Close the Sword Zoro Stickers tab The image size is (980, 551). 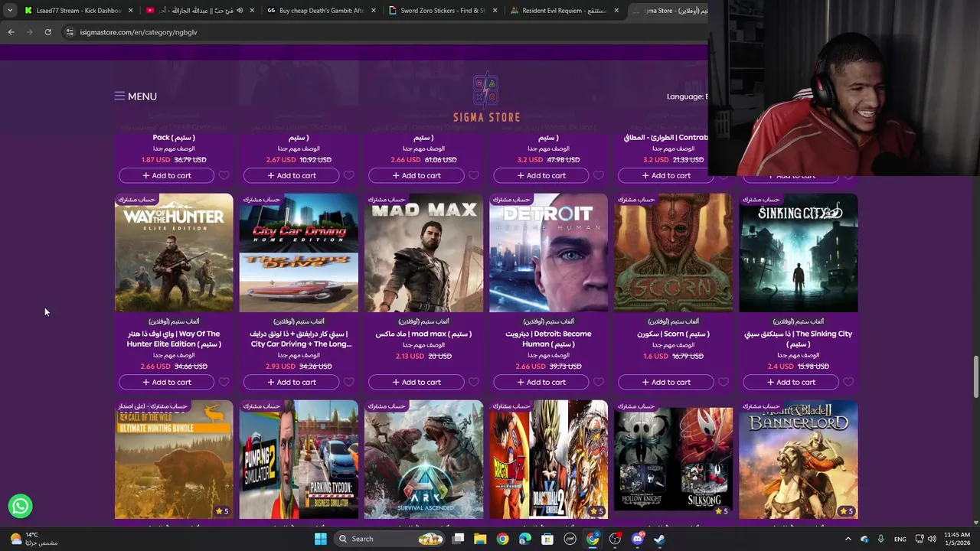point(495,11)
